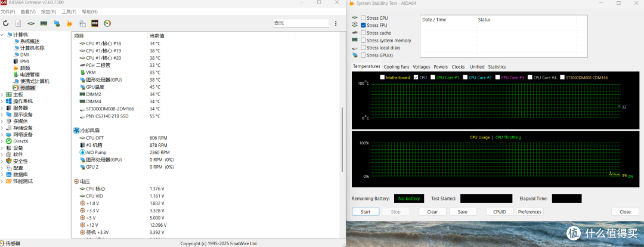Click the 冷却风扇 section fan icon
This screenshot has height=247, width=644.
[76, 130]
